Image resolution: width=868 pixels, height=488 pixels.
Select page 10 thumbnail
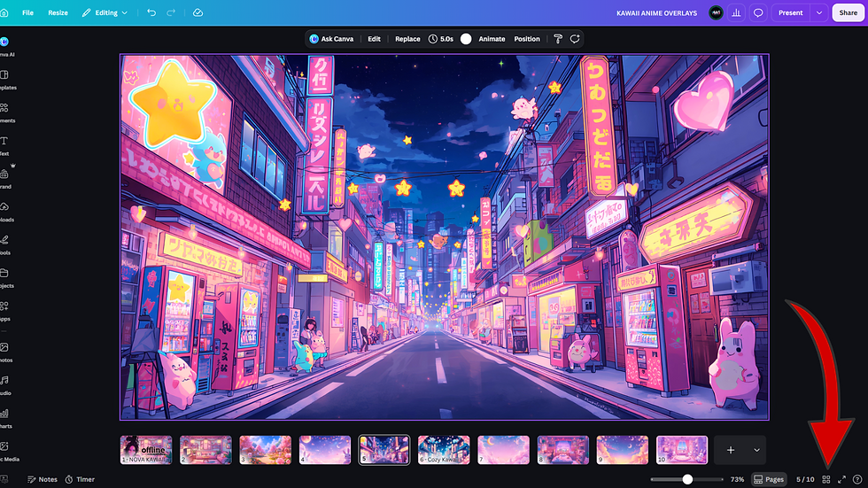pyautogui.click(x=682, y=450)
